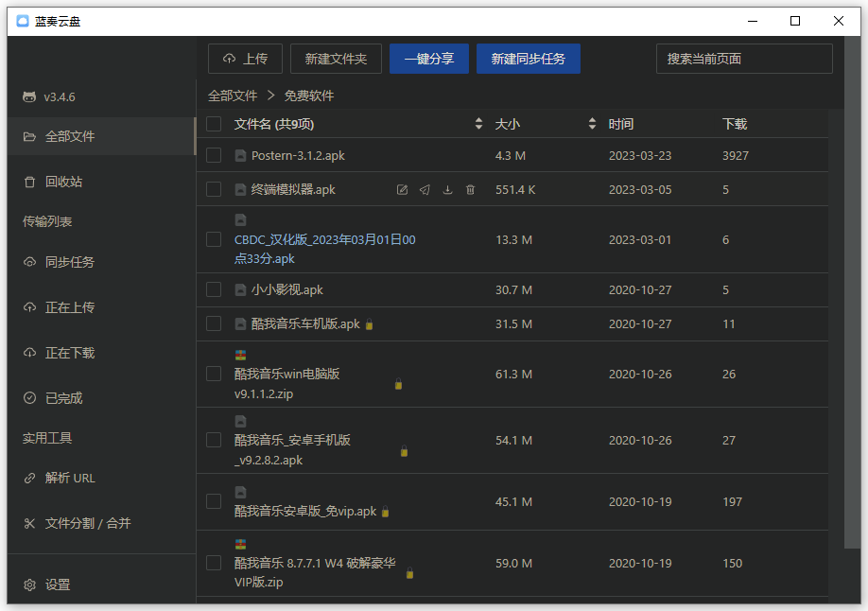868x611 pixels.
Task: Open the 正在上传 list
Action: tap(101, 307)
